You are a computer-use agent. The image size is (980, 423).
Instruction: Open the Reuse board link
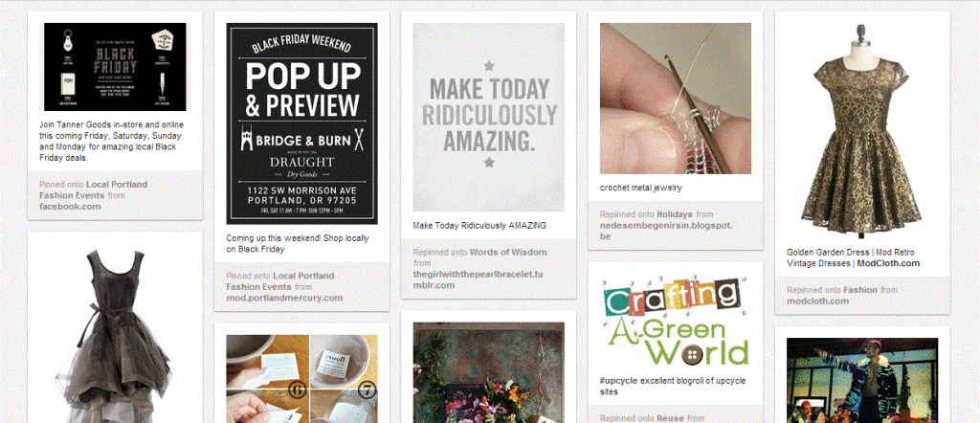[670, 418]
